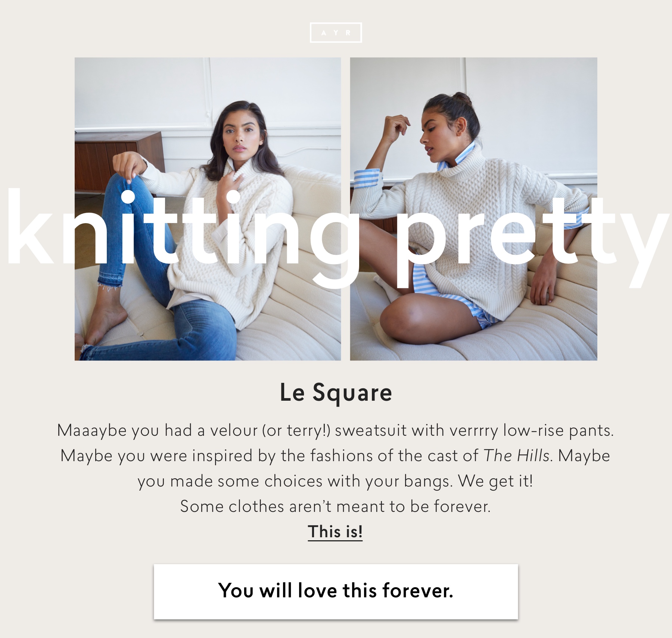Click the word "pretty" in the headline
Screen dimensions: 672x638
pyautogui.click(x=530, y=239)
